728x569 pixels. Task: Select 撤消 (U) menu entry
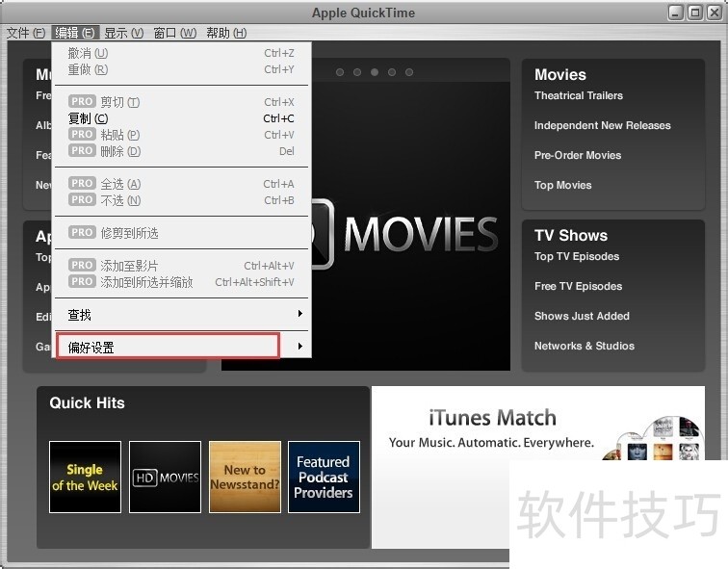click(182, 53)
